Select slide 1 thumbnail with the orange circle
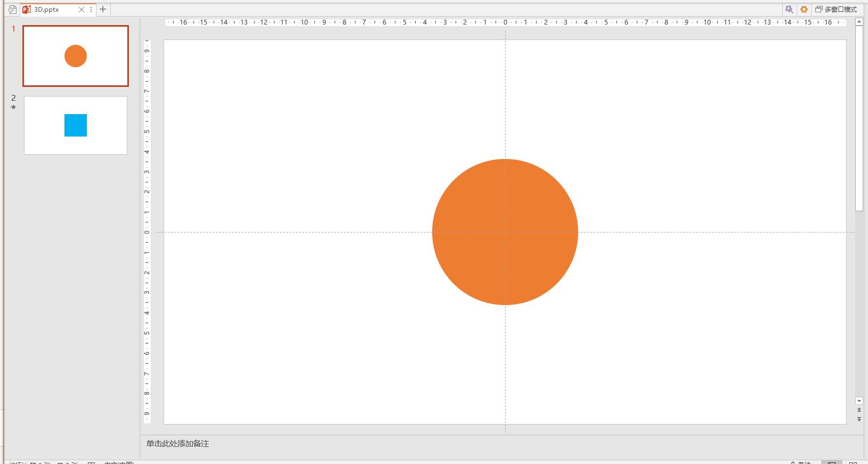The width and height of the screenshot is (868, 464). coord(76,56)
